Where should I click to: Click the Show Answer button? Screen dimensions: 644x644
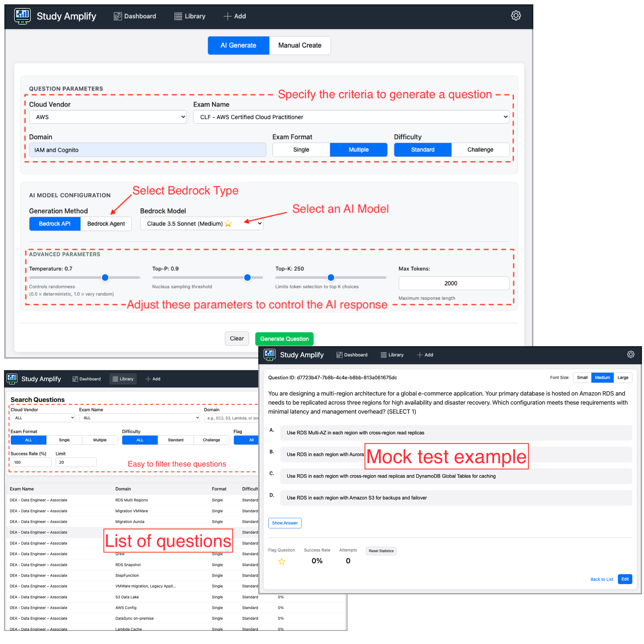[284, 523]
